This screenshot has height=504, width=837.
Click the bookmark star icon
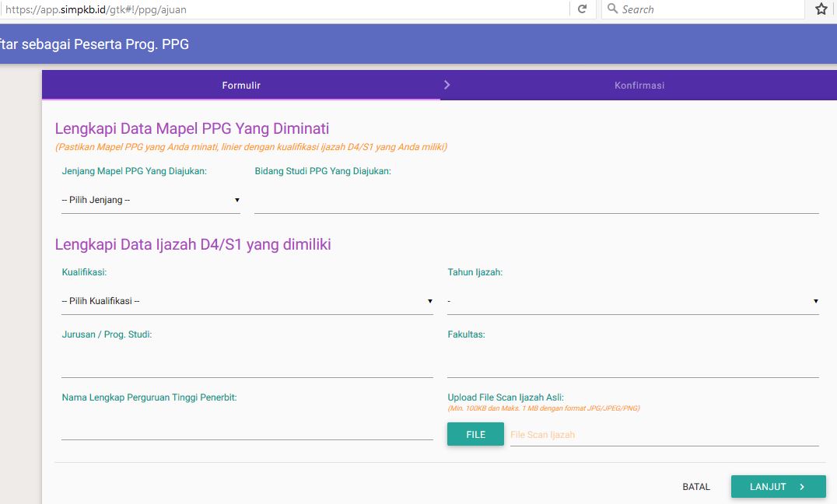tap(821, 9)
